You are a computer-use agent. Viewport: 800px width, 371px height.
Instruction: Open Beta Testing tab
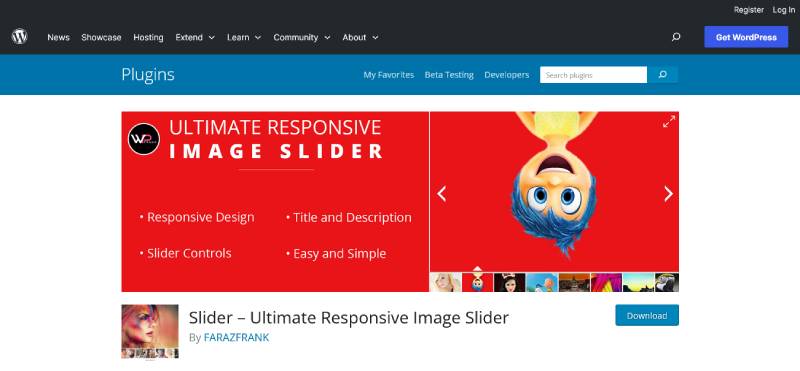[x=449, y=75]
